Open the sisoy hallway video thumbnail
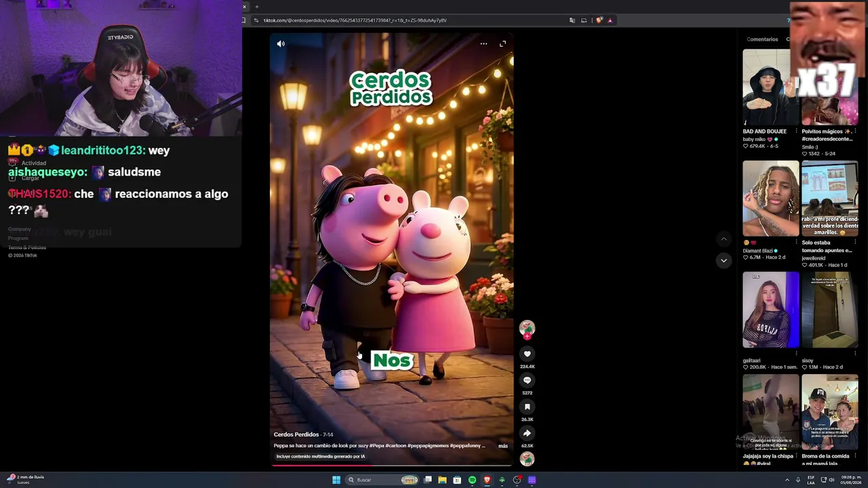This screenshot has width=868, height=488. (x=829, y=310)
